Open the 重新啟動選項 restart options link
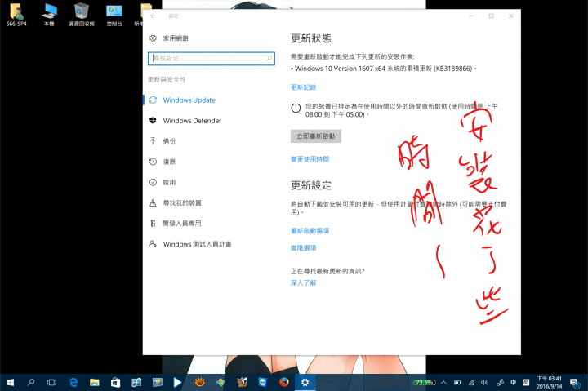The height and width of the screenshot is (391, 588). click(310, 230)
